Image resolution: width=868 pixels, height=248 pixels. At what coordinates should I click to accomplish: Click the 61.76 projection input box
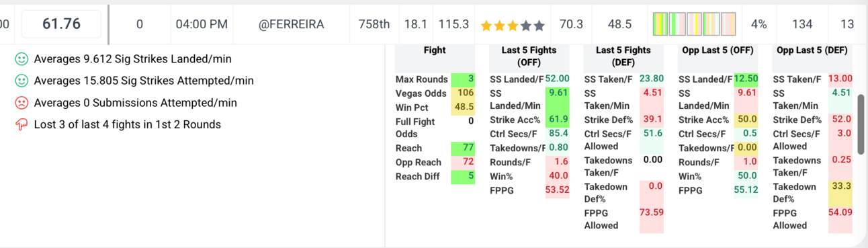click(62, 24)
